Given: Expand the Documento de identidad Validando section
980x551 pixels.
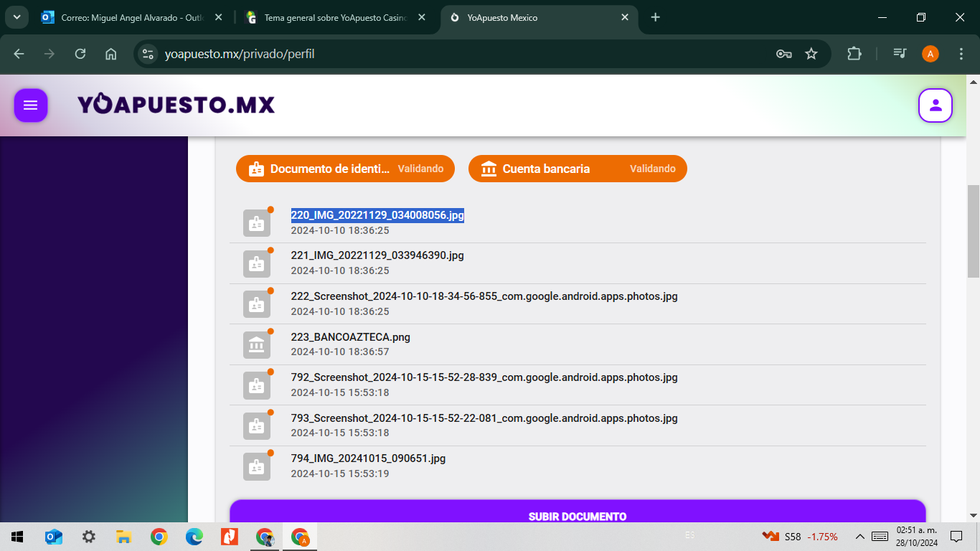Looking at the screenshot, I should 345,169.
